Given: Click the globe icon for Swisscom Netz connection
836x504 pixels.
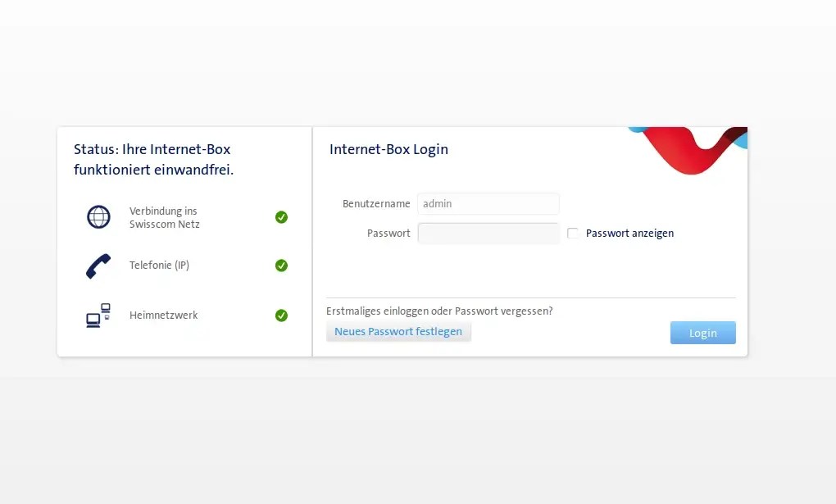Looking at the screenshot, I should tap(98, 217).
